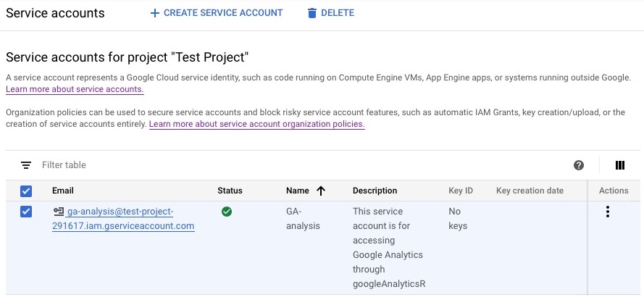Click the filter list icon
Image resolution: width=644 pixels, height=300 pixels.
tap(26, 165)
